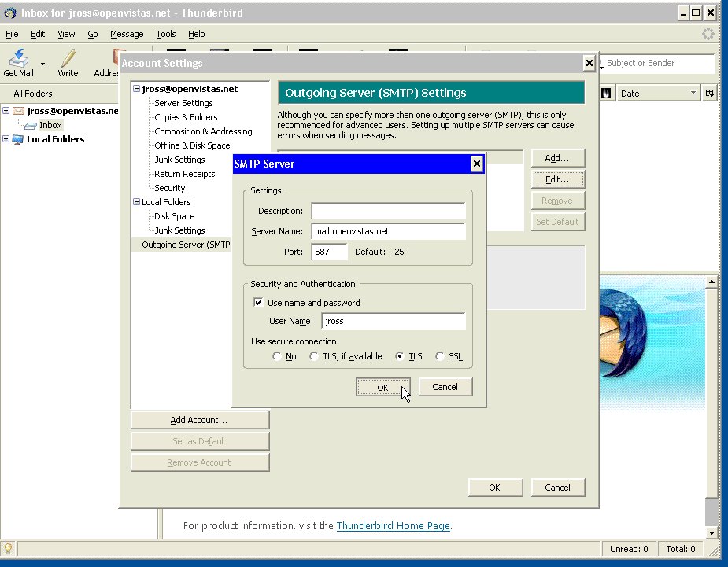The height and width of the screenshot is (567, 728).
Task: Click the User Name field
Action: pos(394,321)
